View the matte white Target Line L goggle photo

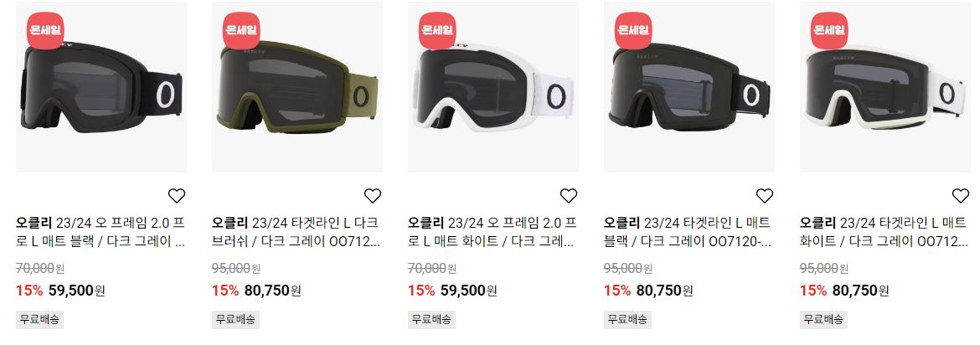point(885,87)
